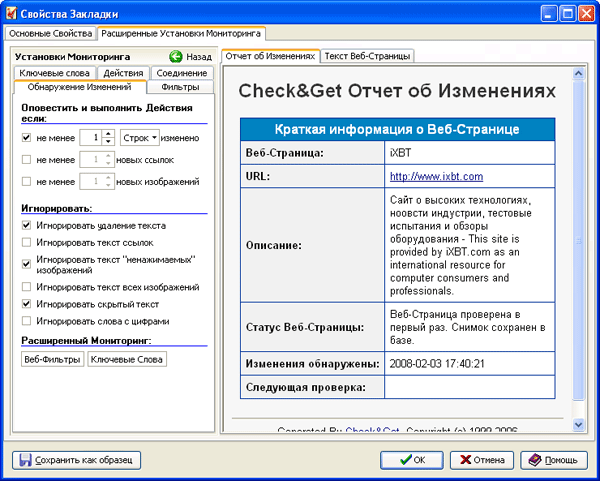Toggle the 'не менее Строк изменено' checkbox
The image size is (600, 481).
26,137
